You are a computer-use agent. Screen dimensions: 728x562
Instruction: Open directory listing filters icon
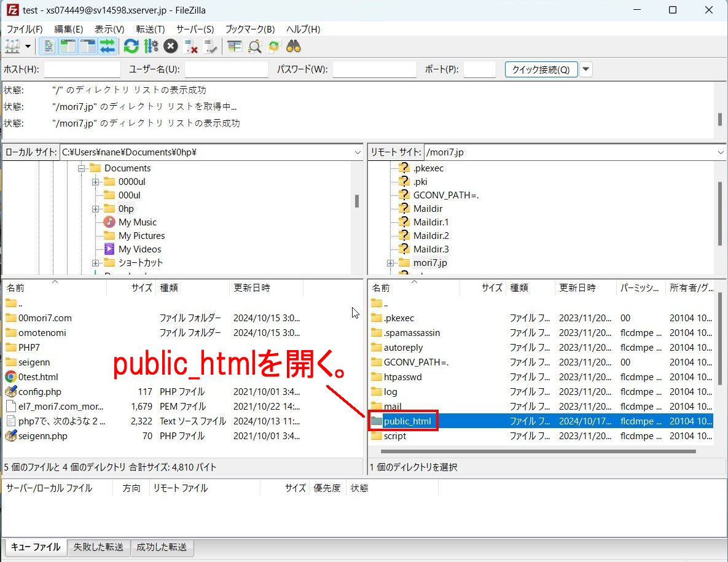(235, 47)
